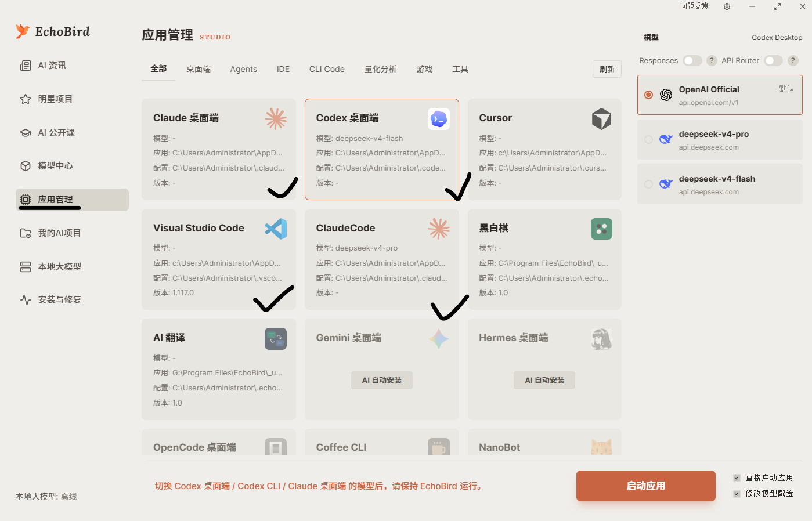Toggle 直接启动应用 checkbox
Image resolution: width=812 pixels, height=521 pixels.
737,478
